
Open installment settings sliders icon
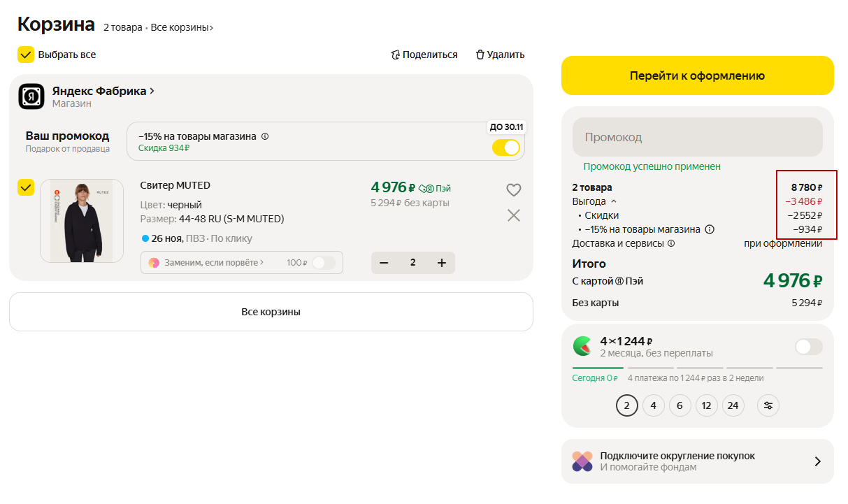point(768,405)
